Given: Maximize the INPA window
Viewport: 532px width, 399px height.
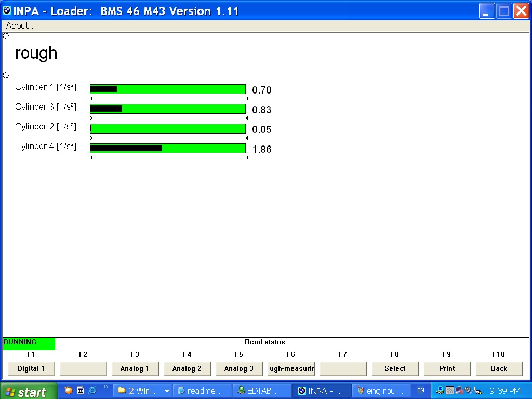Looking at the screenshot, I should pos(504,11).
